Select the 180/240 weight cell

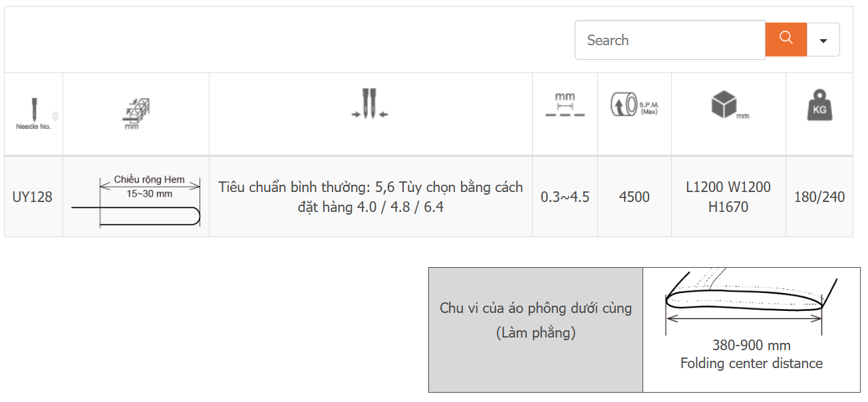819,197
